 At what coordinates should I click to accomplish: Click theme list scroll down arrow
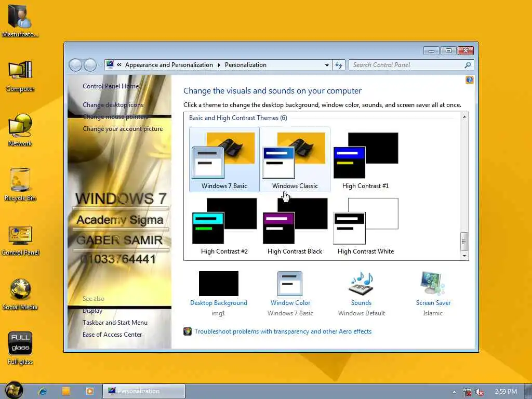(x=464, y=256)
